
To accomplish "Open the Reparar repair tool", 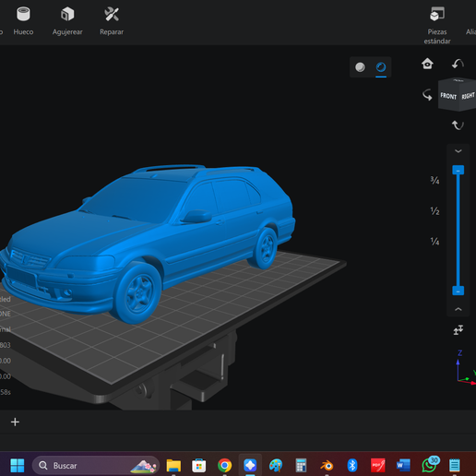I will (x=112, y=21).
